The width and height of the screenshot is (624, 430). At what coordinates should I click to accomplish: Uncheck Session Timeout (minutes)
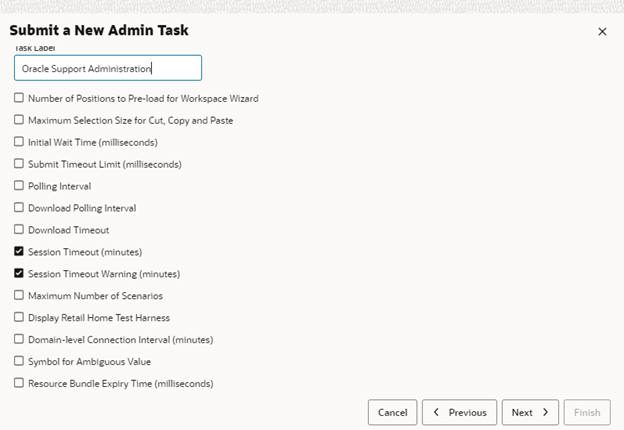[19, 251]
